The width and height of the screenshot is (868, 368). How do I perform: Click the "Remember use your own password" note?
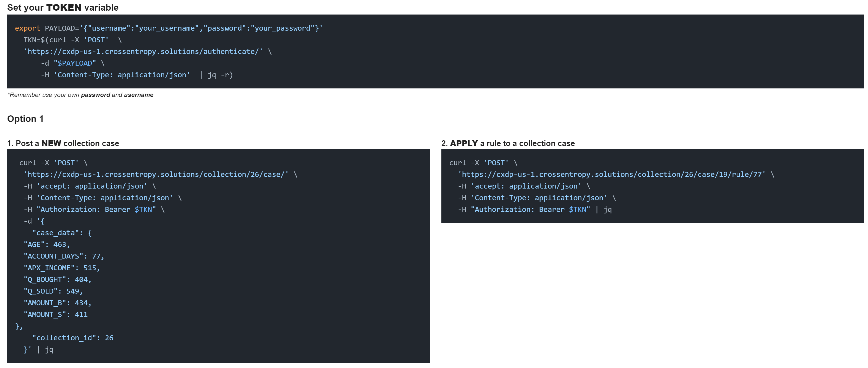pos(80,95)
